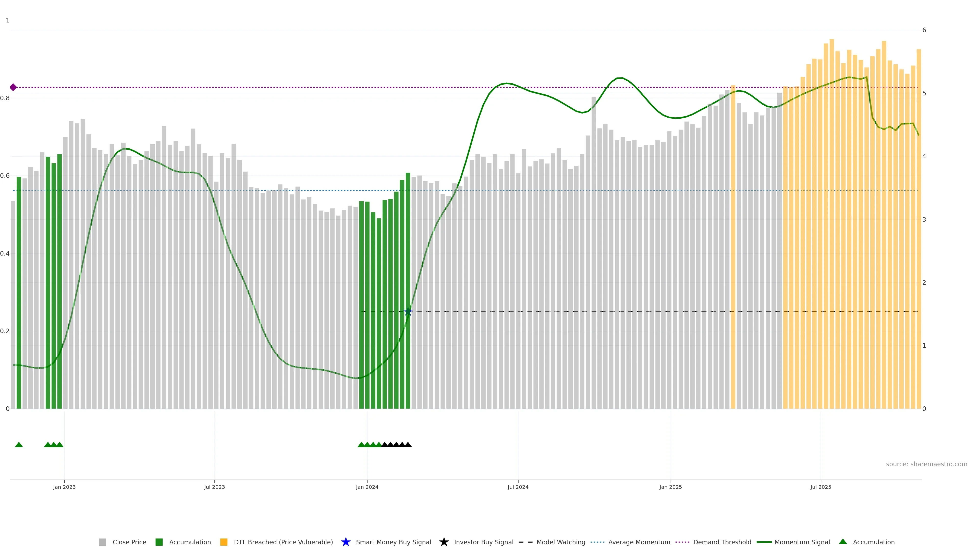Click the Jan 2024 axis label

[x=367, y=487]
